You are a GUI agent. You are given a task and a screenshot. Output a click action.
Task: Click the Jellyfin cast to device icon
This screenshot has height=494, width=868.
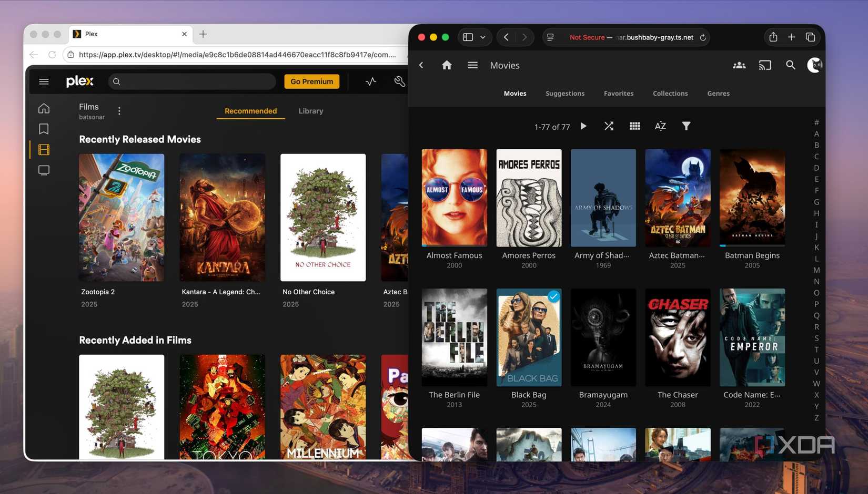click(x=765, y=65)
